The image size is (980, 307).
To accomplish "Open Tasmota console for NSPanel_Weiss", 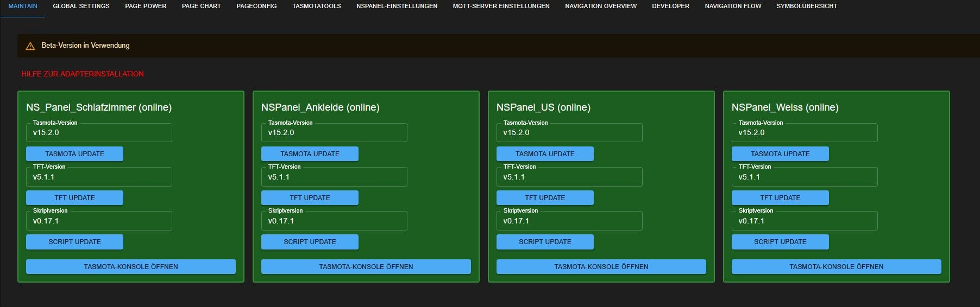I will tap(837, 266).
